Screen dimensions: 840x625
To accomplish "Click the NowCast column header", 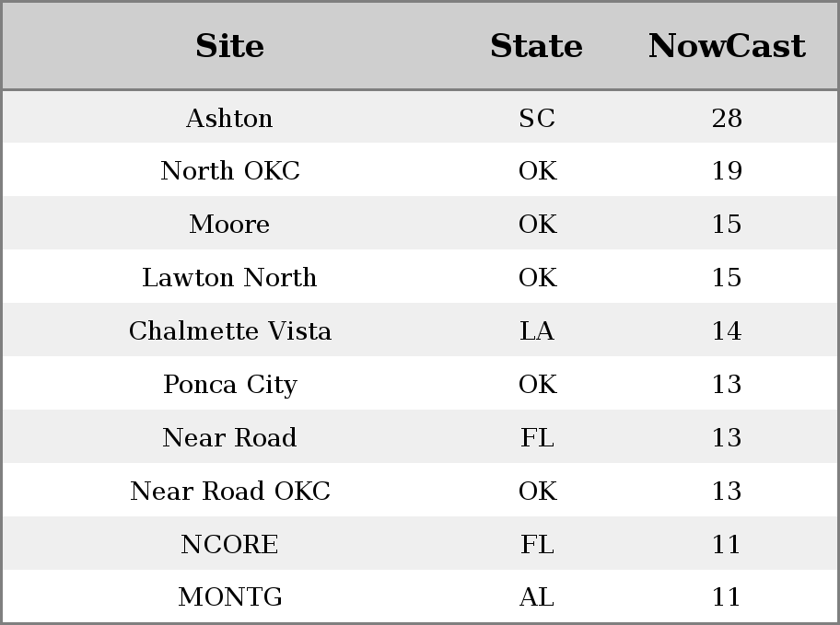I will click(x=727, y=46).
